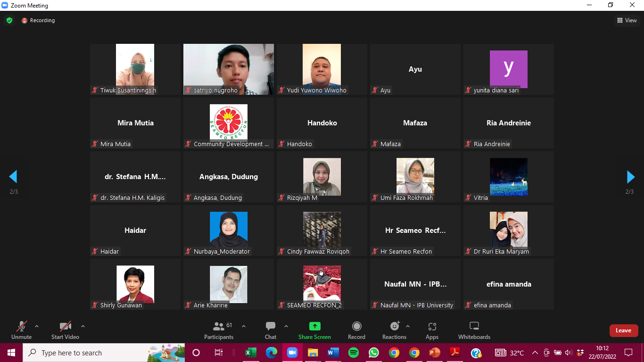Viewport: 644px width, 362px height.
Task: Leave the meeting
Action: 623,330
